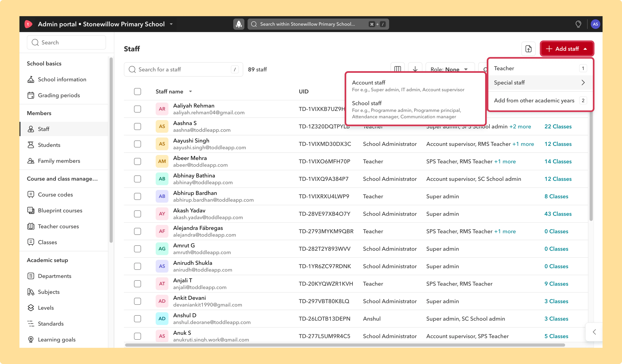
Task: Click the Grading periods calendar icon
Action: (31, 95)
